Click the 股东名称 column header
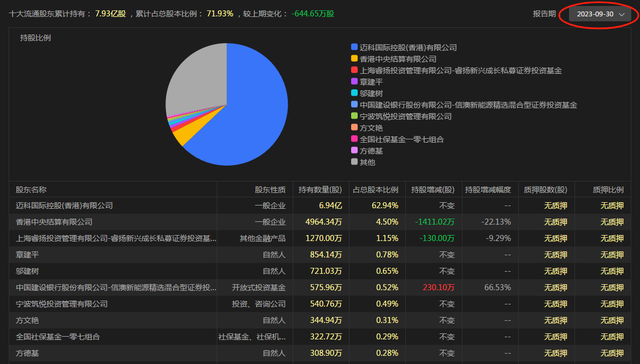This screenshot has height=364, width=640. coord(31,189)
